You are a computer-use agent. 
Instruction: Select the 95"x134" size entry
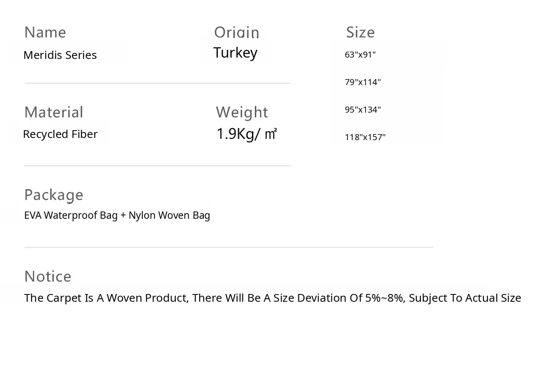coord(363,110)
